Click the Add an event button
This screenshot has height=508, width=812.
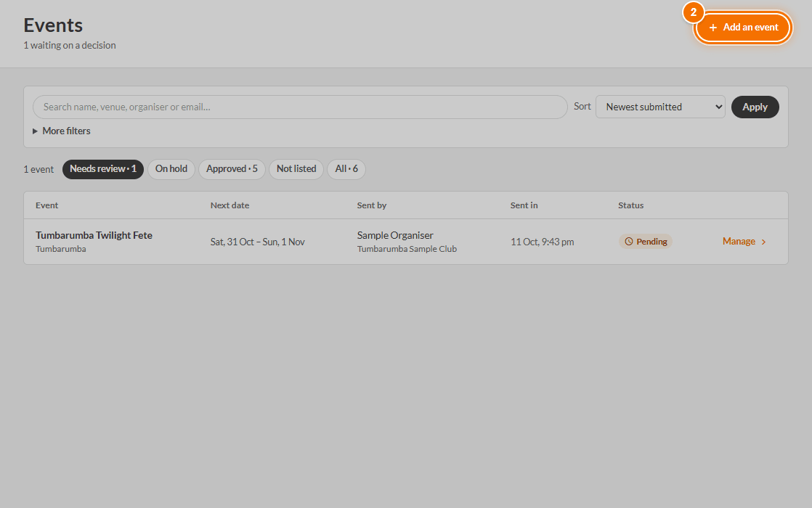click(x=743, y=28)
